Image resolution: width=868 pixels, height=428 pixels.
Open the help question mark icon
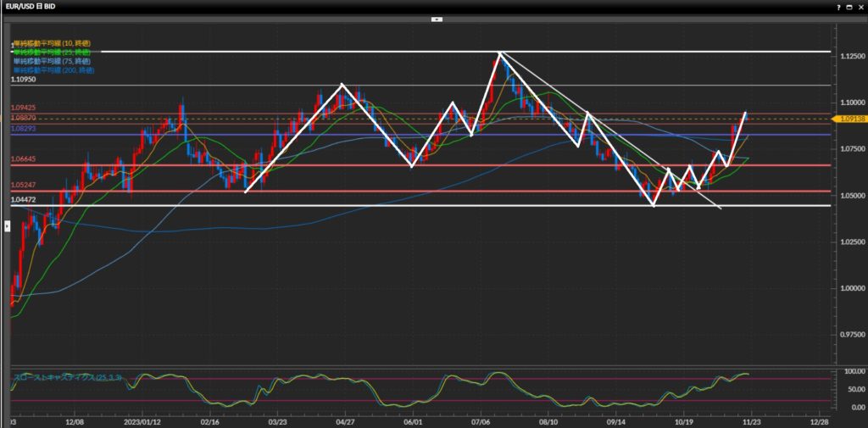838,7
